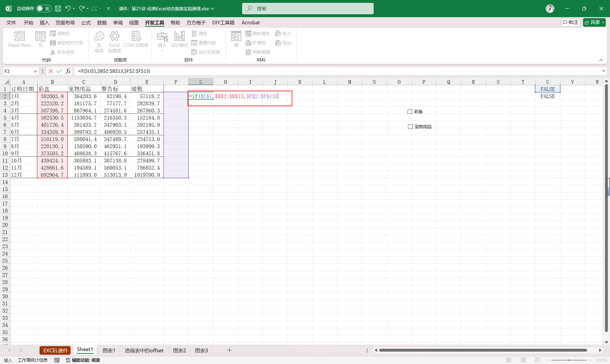Viewport: 610px width, 364px height.
Task: Confirm the formula with the green checkmark
Action: tap(59, 71)
